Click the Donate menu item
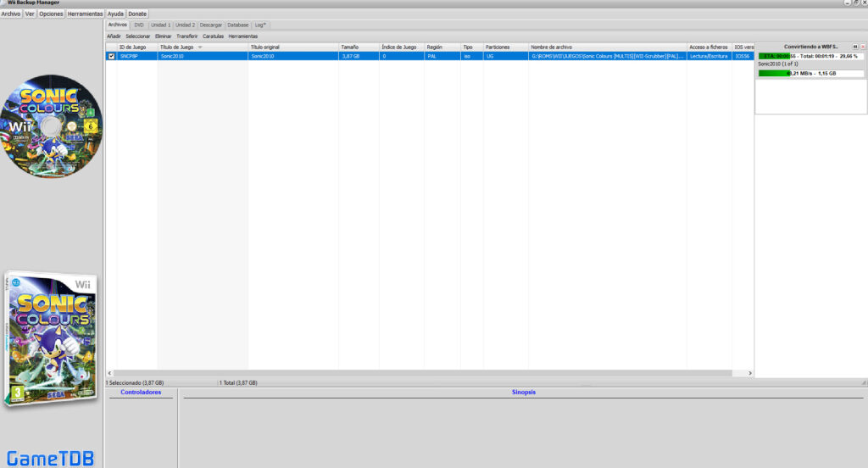This screenshot has width=868, height=468. pos(137,14)
